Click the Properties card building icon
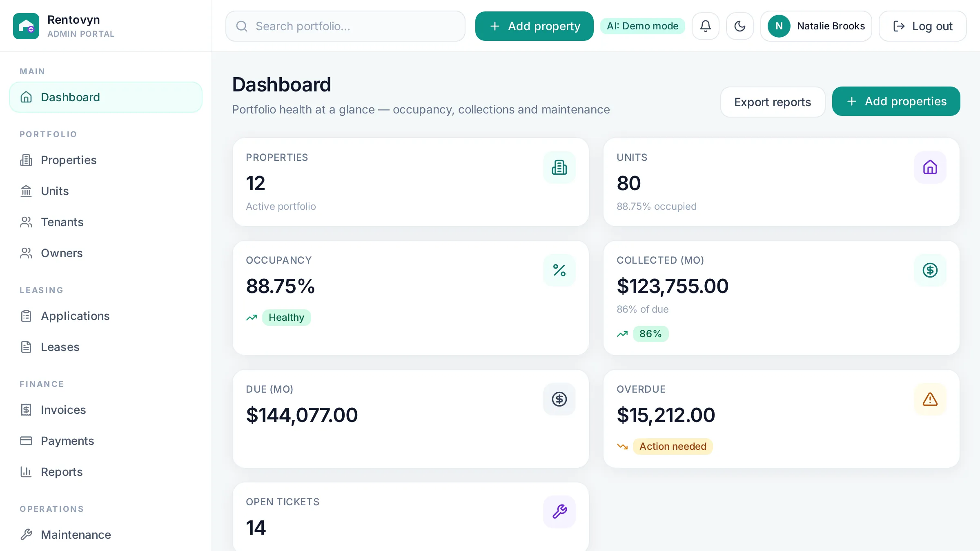The height and width of the screenshot is (551, 980). click(x=559, y=167)
